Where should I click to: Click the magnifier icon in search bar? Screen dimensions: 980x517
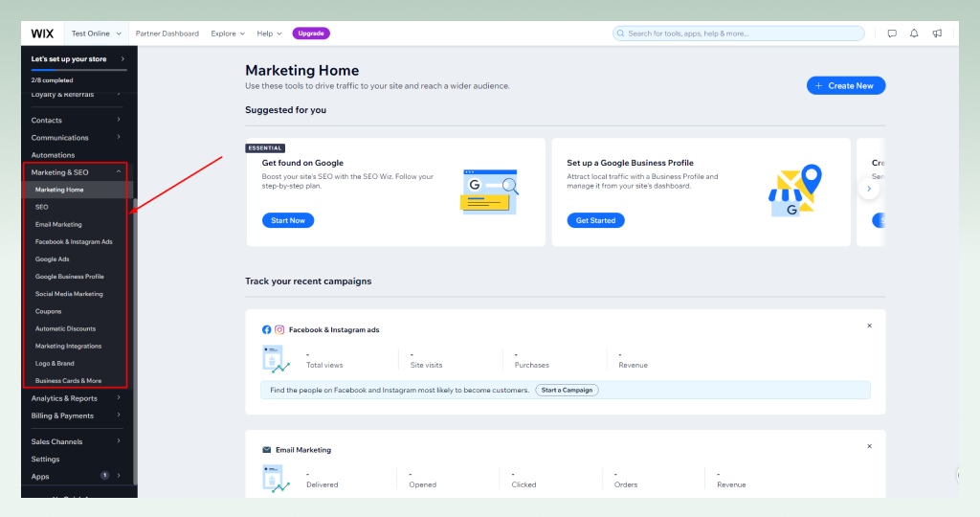[x=620, y=34]
